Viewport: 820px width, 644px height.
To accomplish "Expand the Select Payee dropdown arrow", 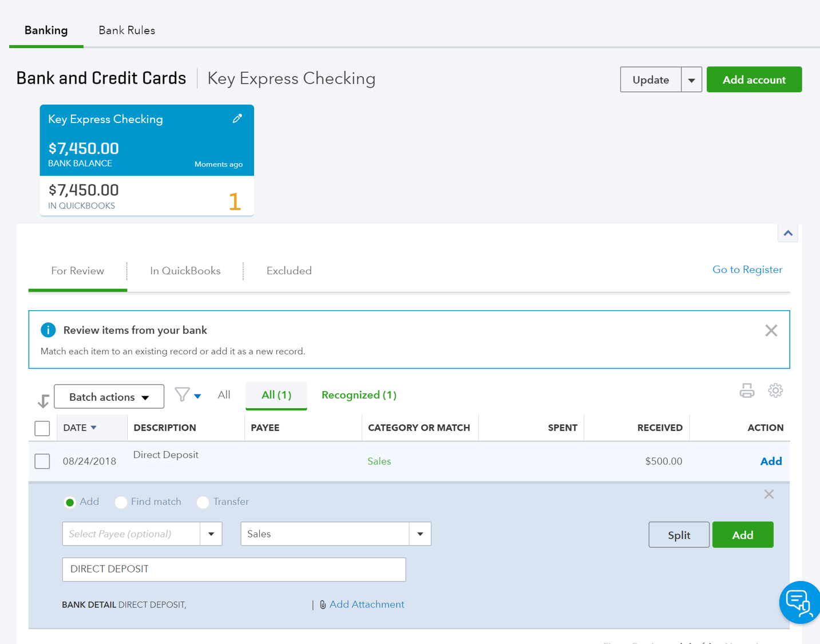I will tap(211, 534).
